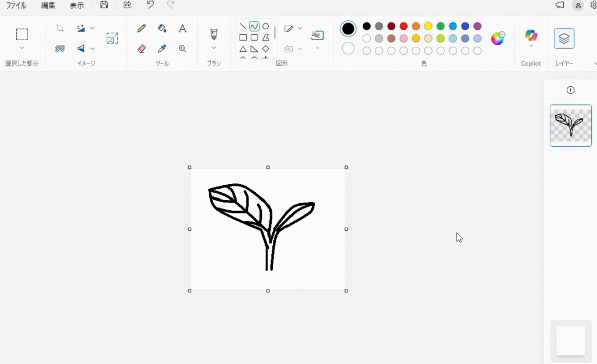
Task: Select the curve shape
Action: (254, 26)
